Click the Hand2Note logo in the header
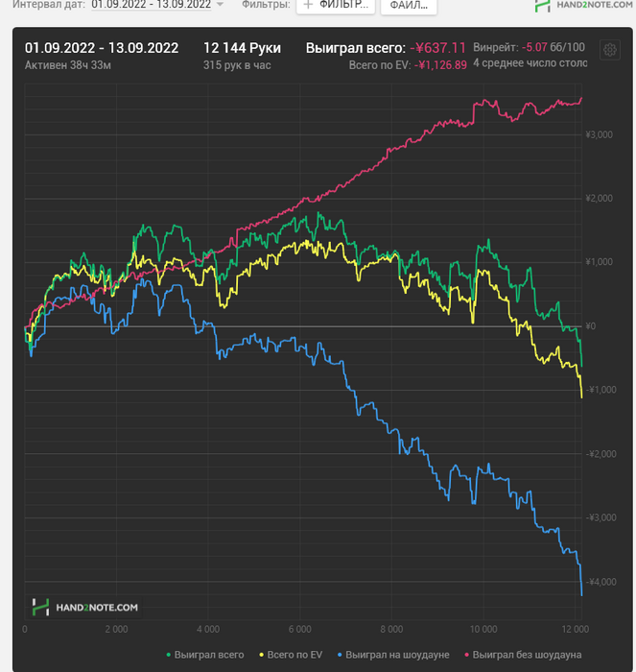The height and width of the screenshot is (672, 636). coord(583,6)
